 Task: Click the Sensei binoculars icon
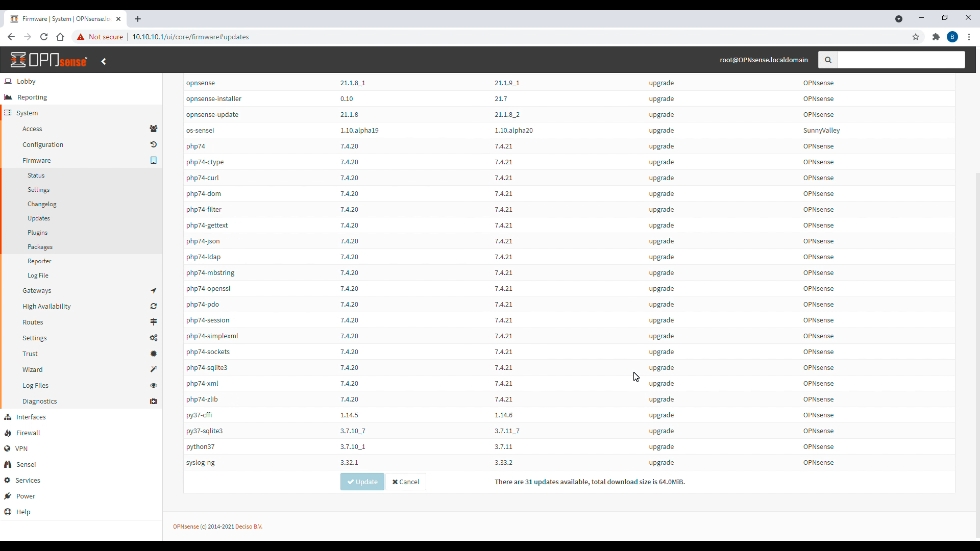(x=8, y=464)
